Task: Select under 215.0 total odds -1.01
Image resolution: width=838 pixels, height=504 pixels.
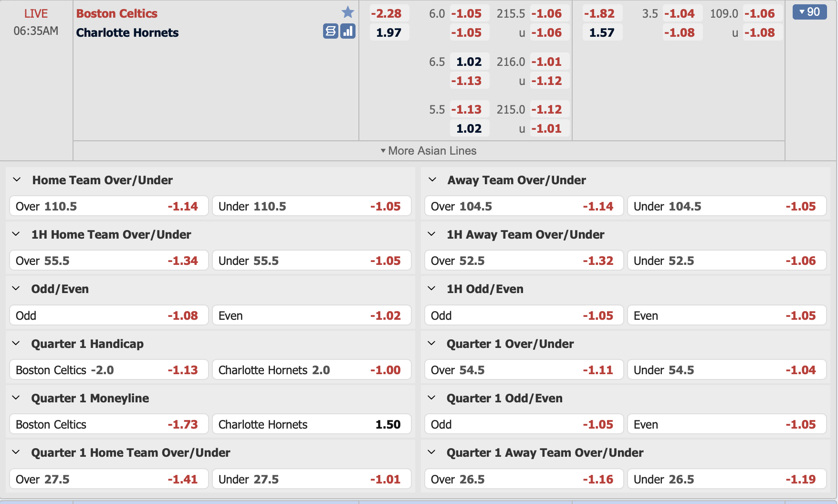Action: point(549,128)
